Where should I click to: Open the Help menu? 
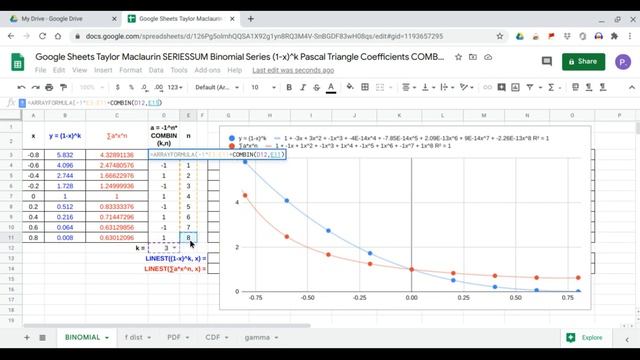point(235,70)
